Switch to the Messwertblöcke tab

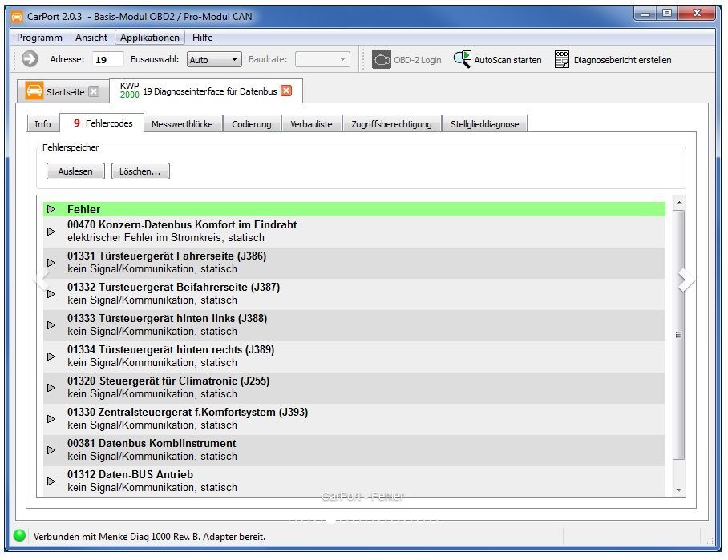(182, 123)
